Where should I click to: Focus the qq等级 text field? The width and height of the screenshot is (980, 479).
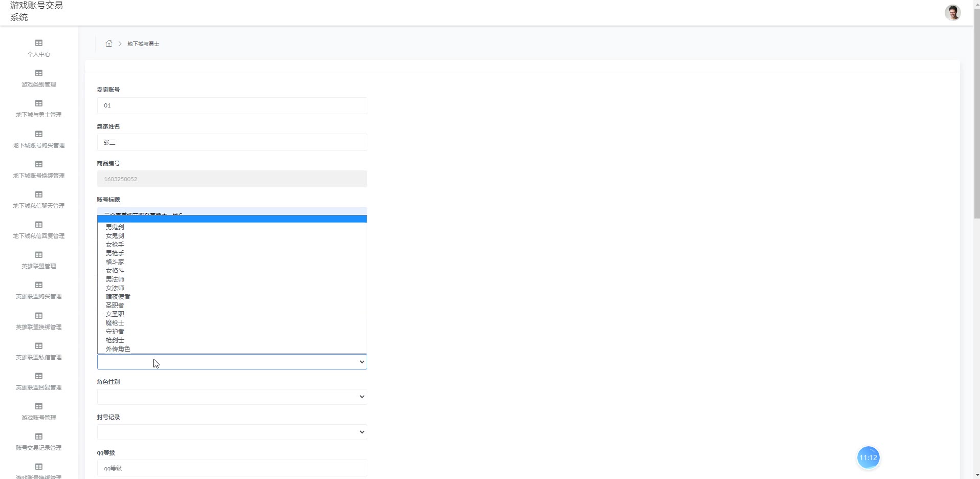tap(232, 468)
